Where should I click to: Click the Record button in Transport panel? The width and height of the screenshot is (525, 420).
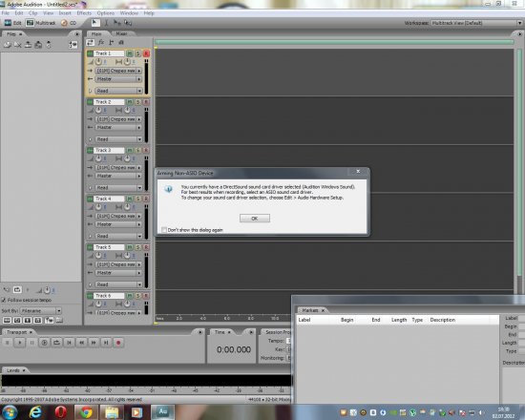click(x=118, y=343)
